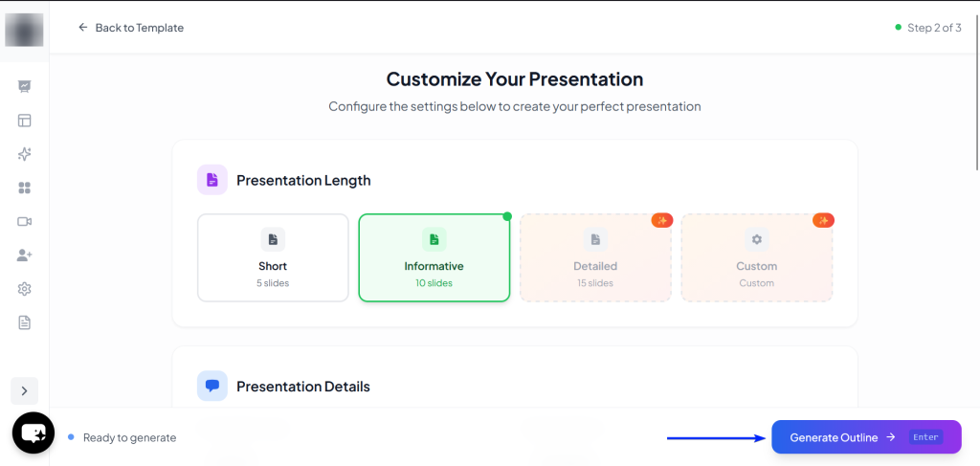Click the video camera icon in sidebar
The image size is (980, 466).
[x=25, y=221]
